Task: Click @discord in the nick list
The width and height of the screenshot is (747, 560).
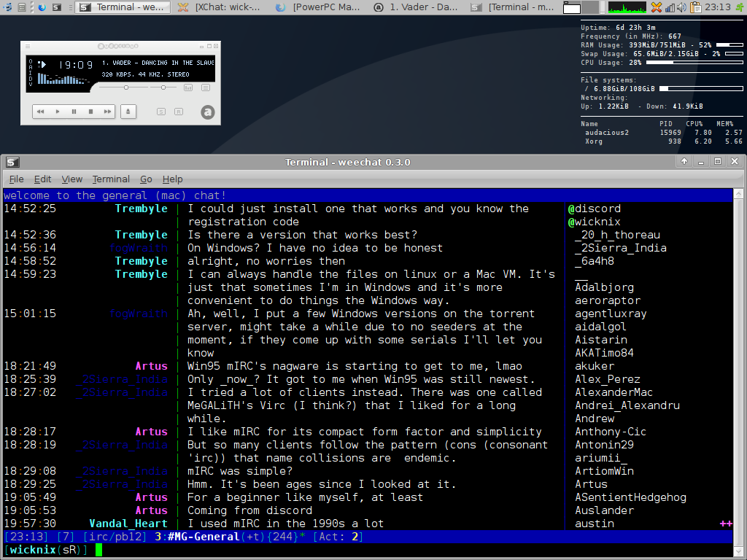Action: point(594,209)
